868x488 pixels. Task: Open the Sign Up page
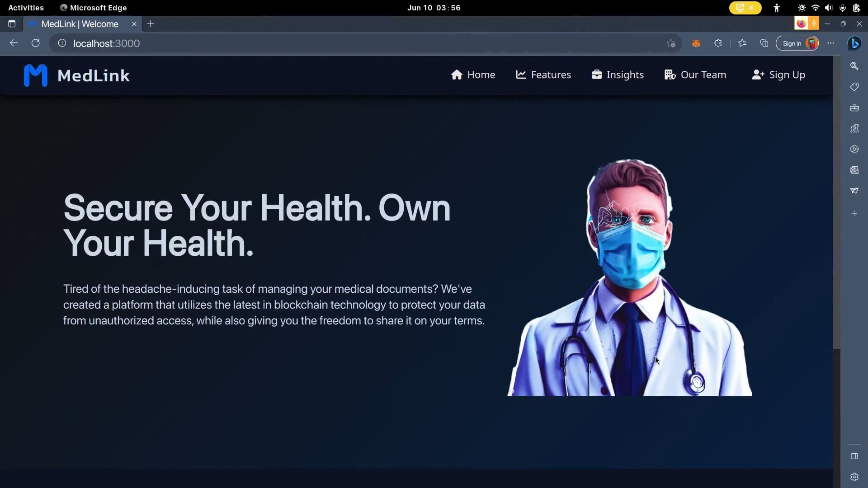(x=778, y=75)
